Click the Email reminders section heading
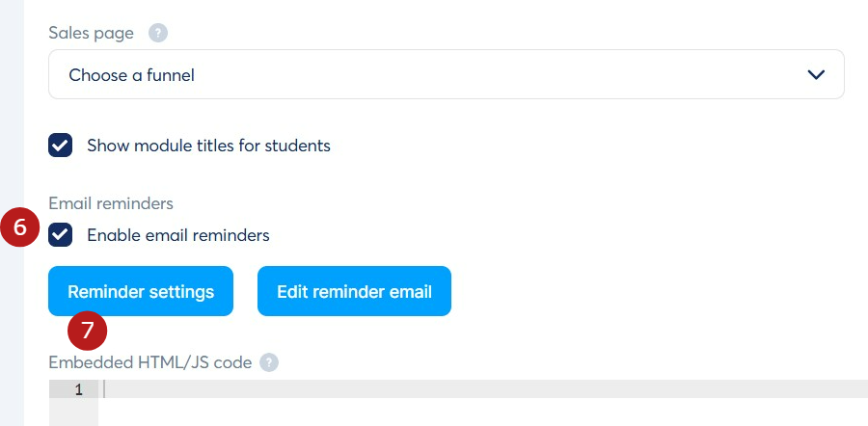 [111, 203]
